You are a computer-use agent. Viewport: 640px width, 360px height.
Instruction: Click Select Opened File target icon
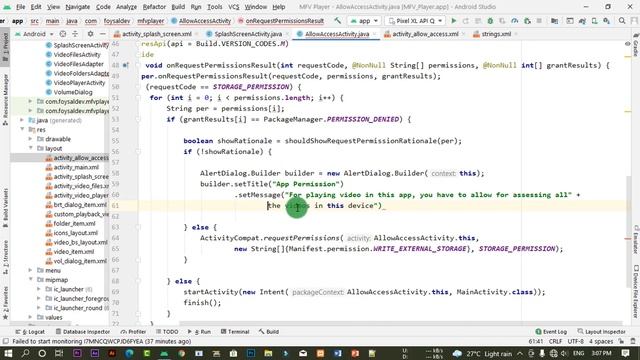point(62,34)
